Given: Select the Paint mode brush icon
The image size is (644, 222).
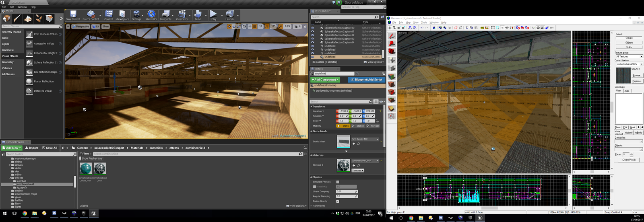Looking at the screenshot, I should point(17,18).
